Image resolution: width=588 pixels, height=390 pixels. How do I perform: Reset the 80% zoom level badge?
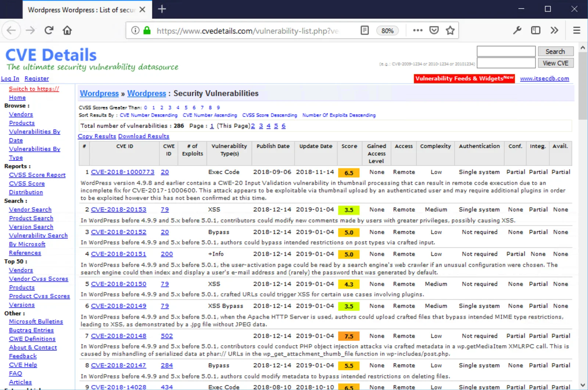pyautogui.click(x=387, y=30)
